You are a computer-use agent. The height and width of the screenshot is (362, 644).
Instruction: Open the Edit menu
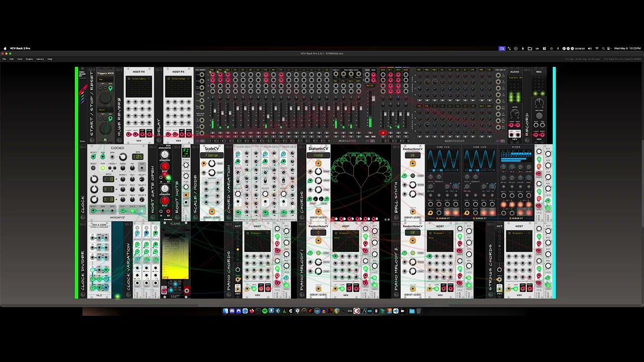tap(12, 59)
